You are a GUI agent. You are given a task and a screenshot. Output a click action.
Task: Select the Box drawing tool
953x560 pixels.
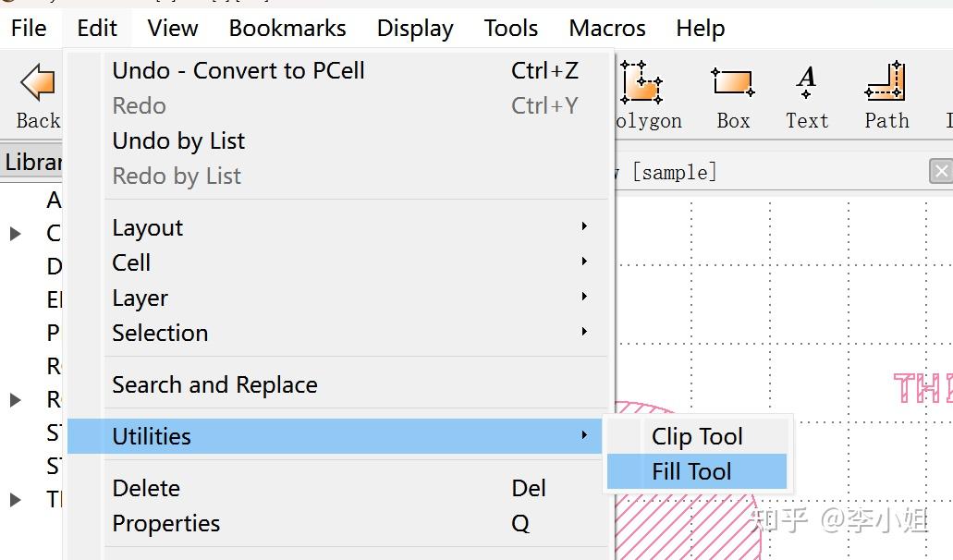click(x=733, y=92)
